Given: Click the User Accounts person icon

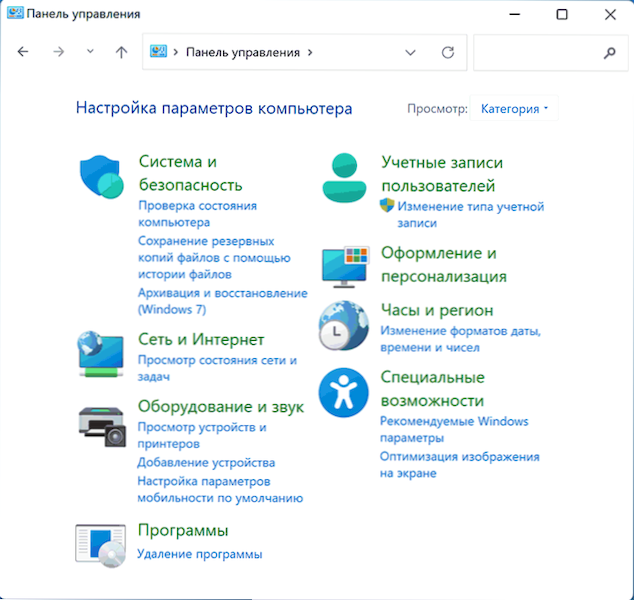Looking at the screenshot, I should pyautogui.click(x=344, y=177).
